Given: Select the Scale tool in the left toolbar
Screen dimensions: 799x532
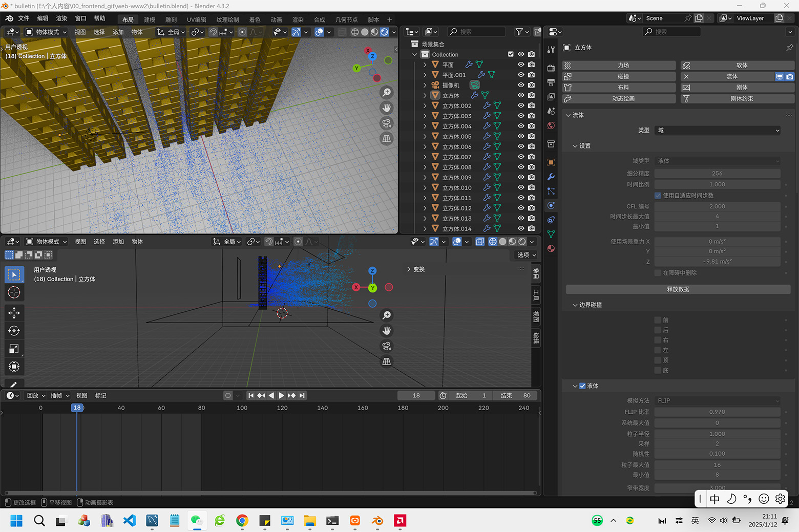Looking at the screenshot, I should (x=14, y=349).
